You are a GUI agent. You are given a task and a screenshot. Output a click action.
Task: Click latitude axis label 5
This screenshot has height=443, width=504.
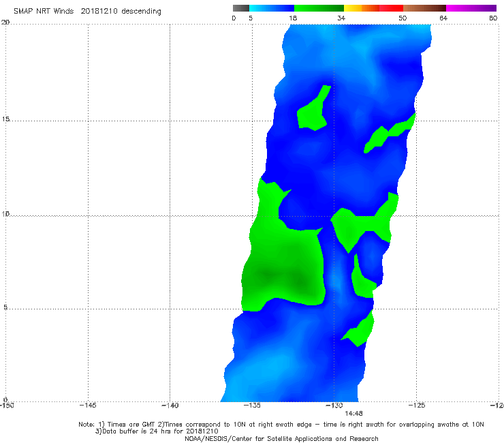point(5,307)
